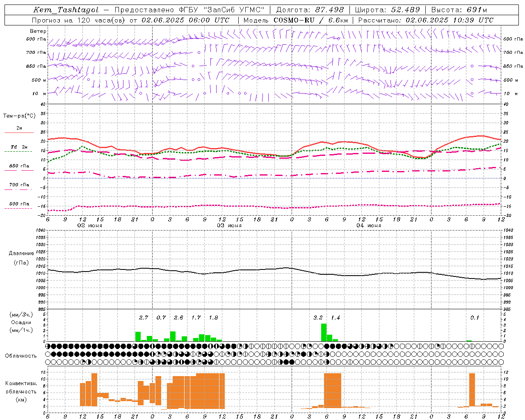The height and width of the screenshot is (420, 525).
Task: Click the 3-hour precipitation value 1.7
Action: [x=196, y=317]
